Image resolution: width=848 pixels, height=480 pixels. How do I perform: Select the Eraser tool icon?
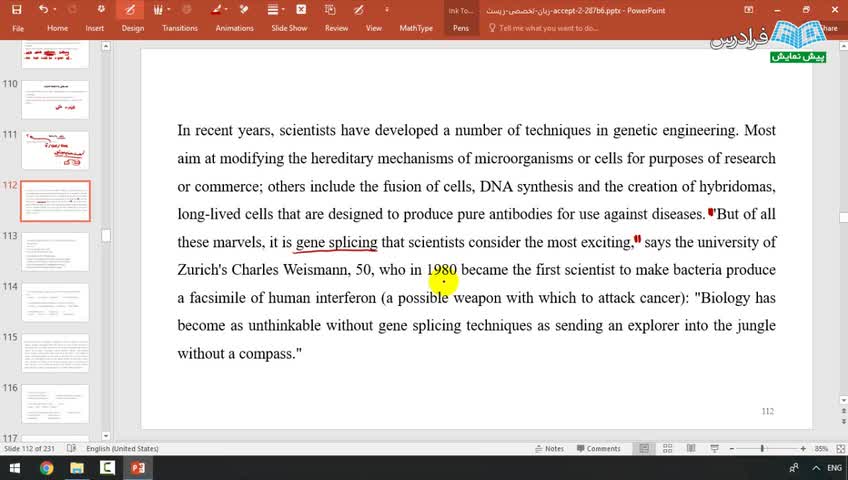point(244,9)
